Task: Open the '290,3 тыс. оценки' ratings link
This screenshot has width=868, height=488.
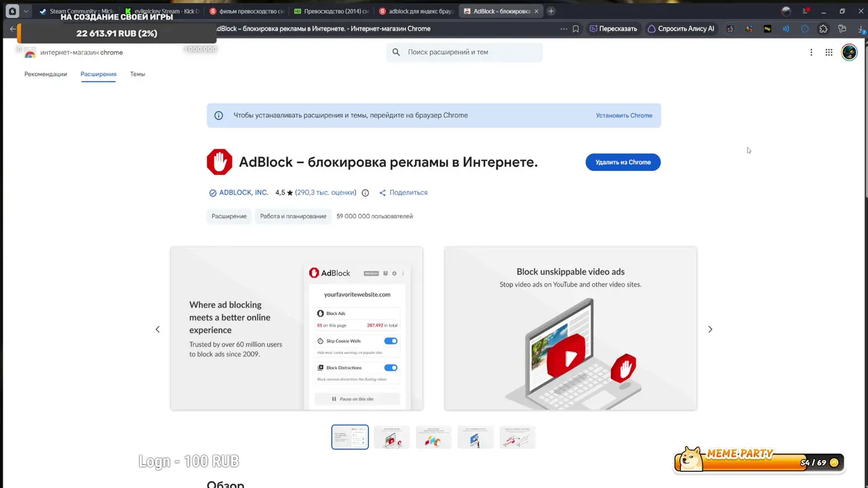Action: pos(325,192)
